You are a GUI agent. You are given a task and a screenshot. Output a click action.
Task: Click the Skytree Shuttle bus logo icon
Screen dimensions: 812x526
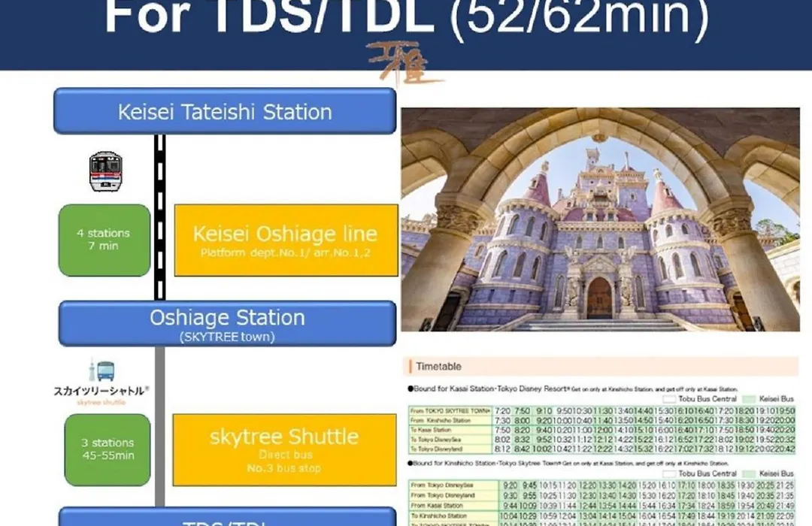101,370
